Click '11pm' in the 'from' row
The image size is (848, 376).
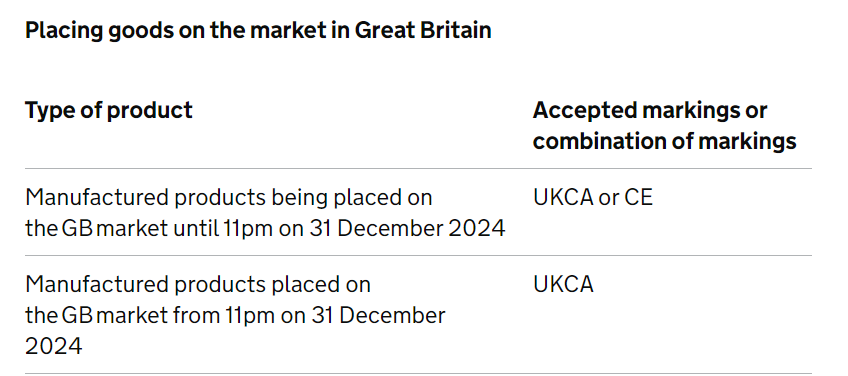click(x=249, y=316)
